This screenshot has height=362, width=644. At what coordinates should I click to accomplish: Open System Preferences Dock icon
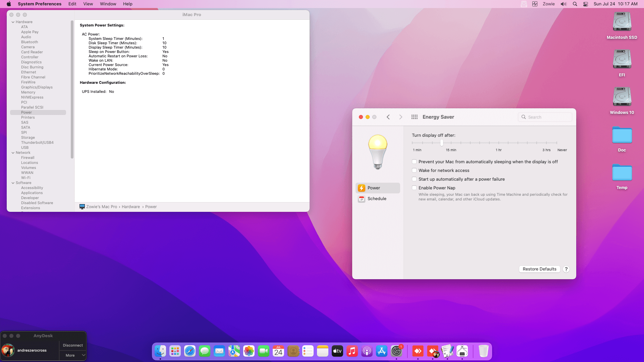(x=396, y=351)
